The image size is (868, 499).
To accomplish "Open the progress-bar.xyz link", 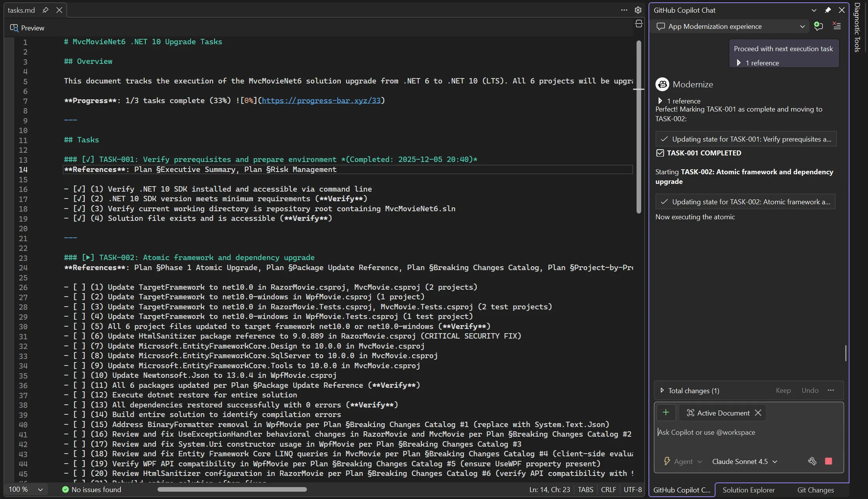I will [x=321, y=100].
